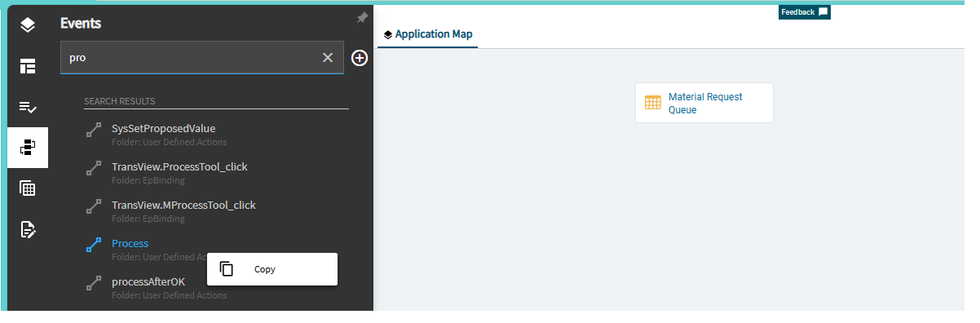Click the blue Process event icon
980x323 pixels.
94,245
